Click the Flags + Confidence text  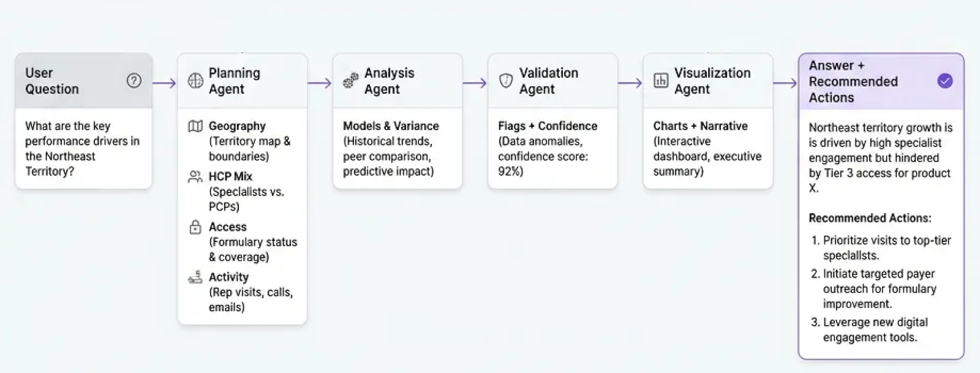[x=547, y=126]
